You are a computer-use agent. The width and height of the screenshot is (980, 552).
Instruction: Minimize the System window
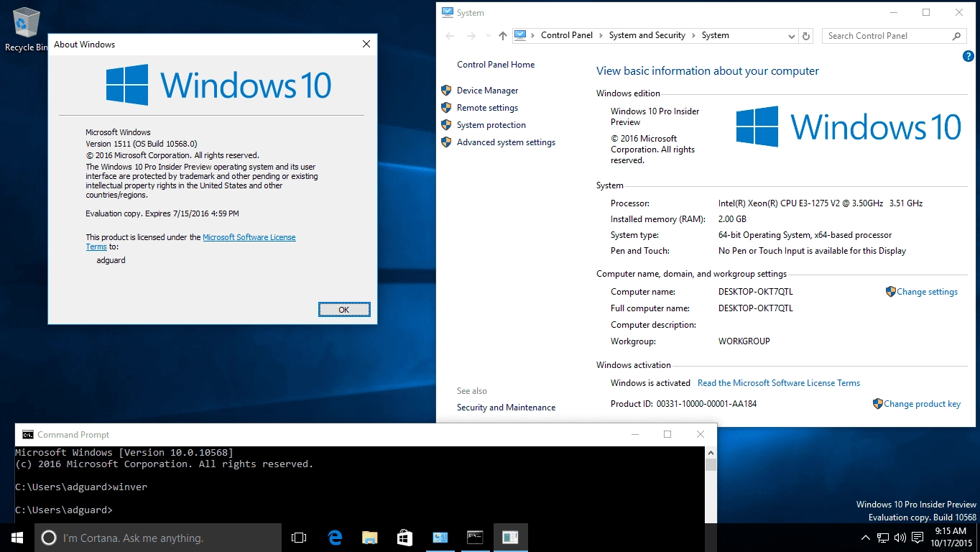point(894,12)
